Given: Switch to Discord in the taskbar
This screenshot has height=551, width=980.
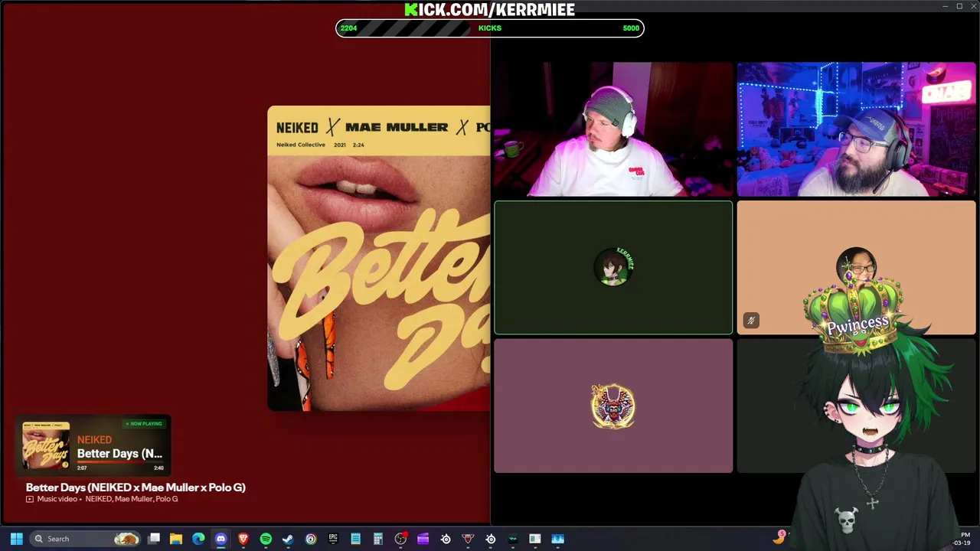Looking at the screenshot, I should pyautogui.click(x=220, y=539).
